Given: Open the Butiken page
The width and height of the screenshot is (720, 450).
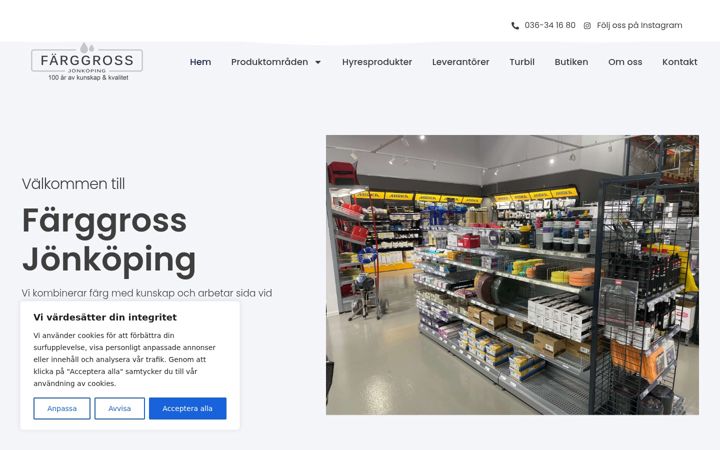Looking at the screenshot, I should (571, 62).
